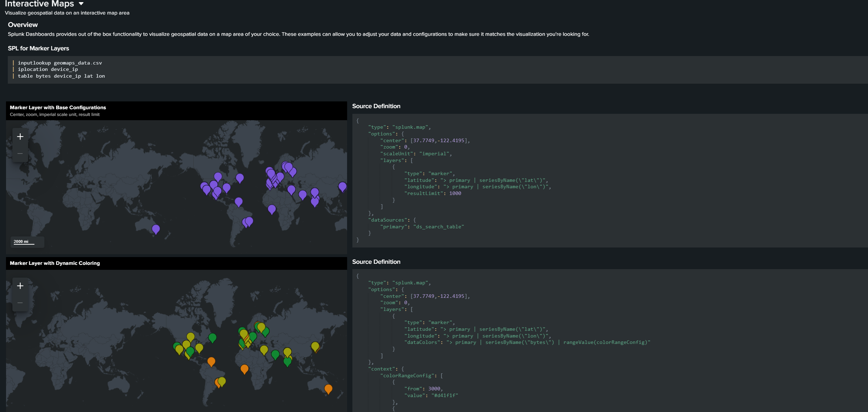Zoom out on the base configurations map
Screen dimensions: 868x412
tap(20, 153)
